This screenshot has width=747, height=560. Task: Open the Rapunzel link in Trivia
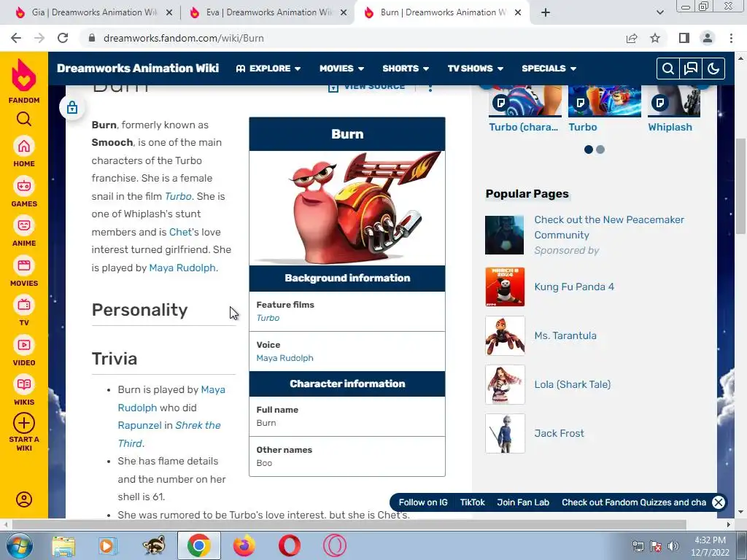[x=139, y=425]
